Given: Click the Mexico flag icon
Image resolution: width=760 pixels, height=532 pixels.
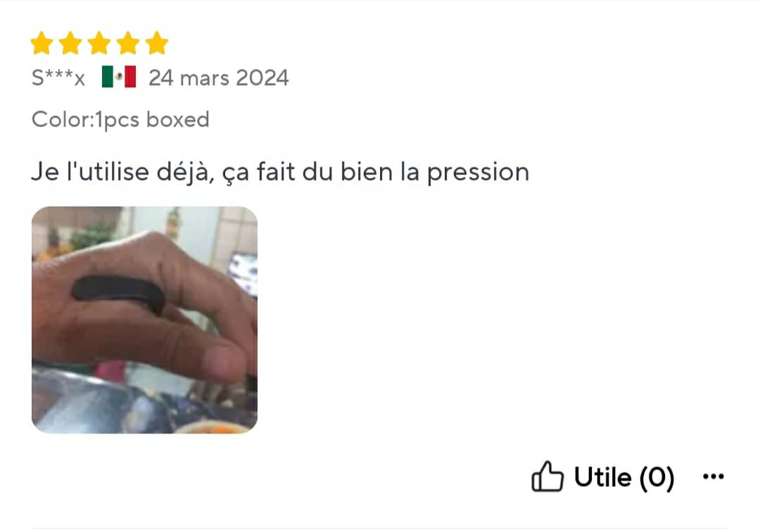Looking at the screenshot, I should pos(119,77).
